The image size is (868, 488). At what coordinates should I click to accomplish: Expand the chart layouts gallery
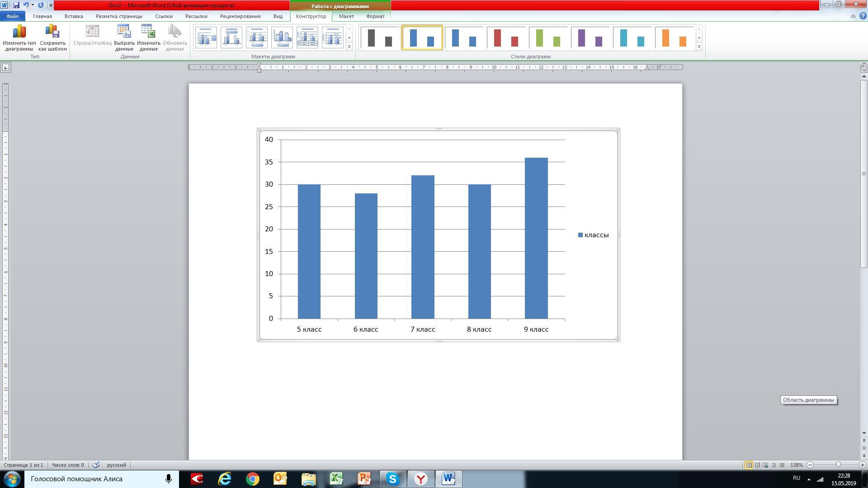coord(349,47)
